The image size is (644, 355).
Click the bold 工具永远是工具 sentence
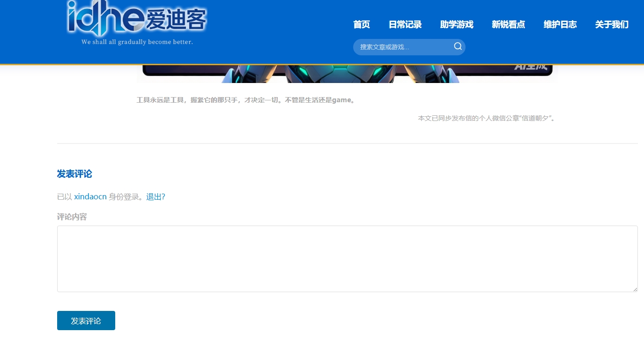tap(246, 100)
